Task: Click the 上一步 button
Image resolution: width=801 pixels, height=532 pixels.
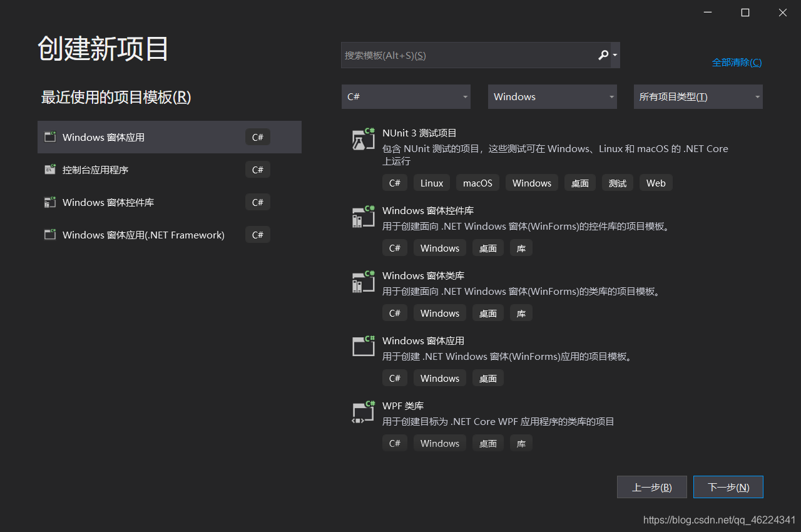Action: 651,487
